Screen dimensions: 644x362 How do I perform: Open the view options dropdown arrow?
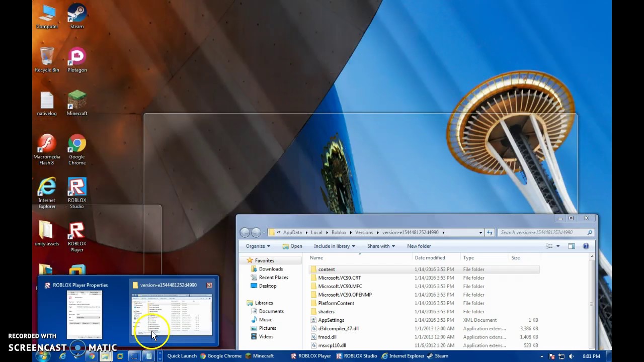(558, 246)
